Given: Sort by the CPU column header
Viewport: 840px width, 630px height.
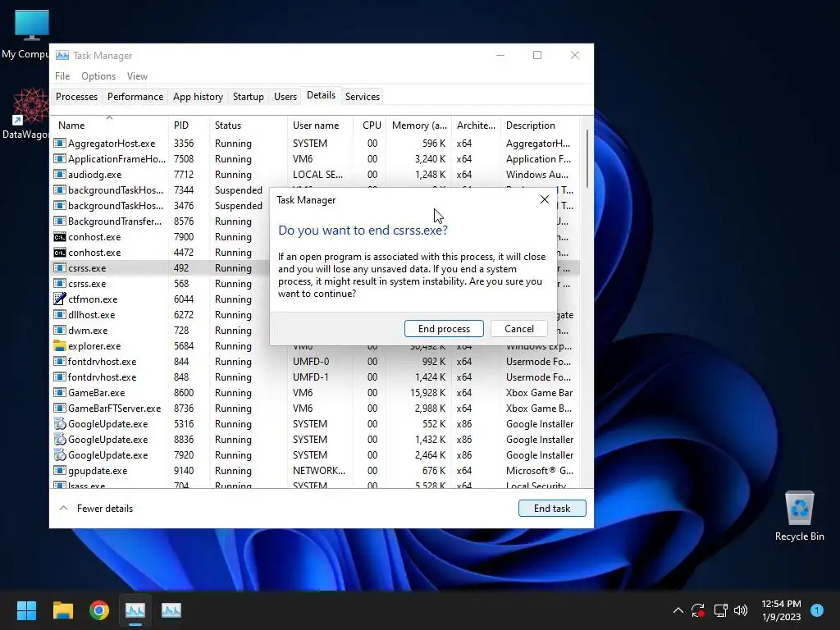Looking at the screenshot, I should (372, 126).
